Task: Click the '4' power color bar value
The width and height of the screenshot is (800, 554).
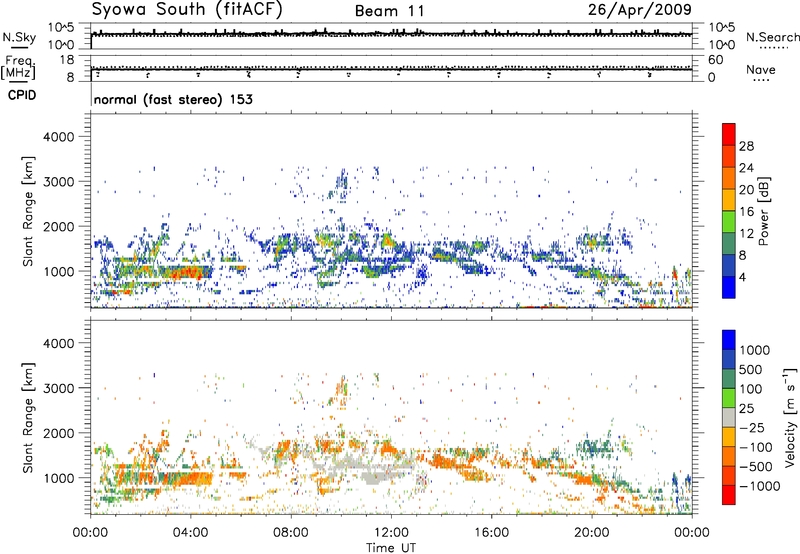Action: point(742,278)
